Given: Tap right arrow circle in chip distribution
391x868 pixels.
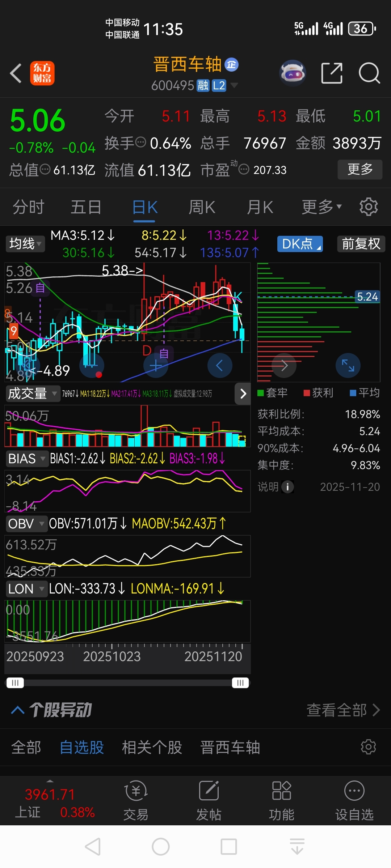Looking at the screenshot, I should [284, 365].
